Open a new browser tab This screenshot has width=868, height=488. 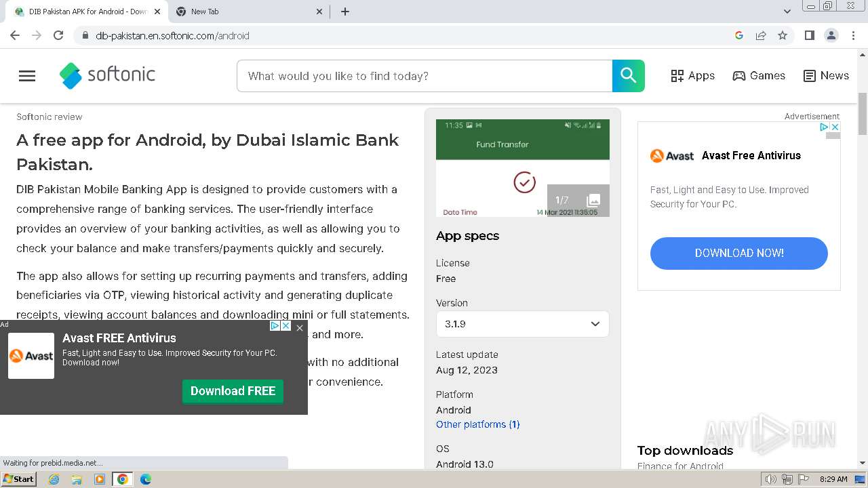pos(344,12)
